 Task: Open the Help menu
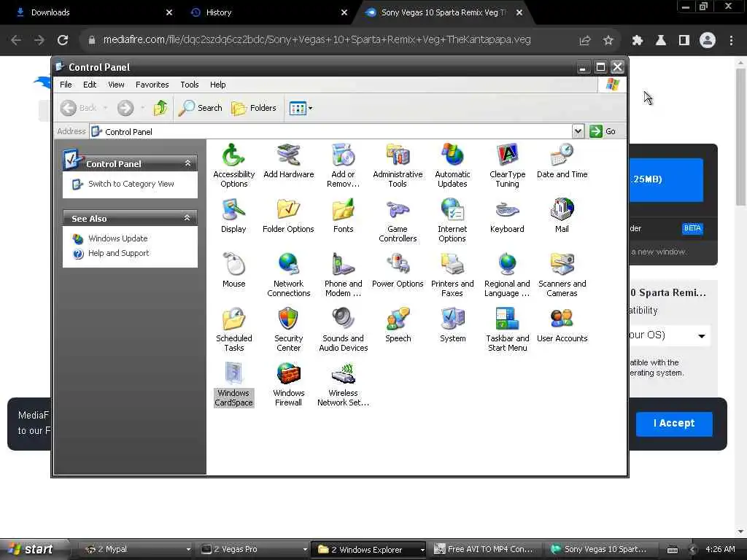[x=217, y=85]
